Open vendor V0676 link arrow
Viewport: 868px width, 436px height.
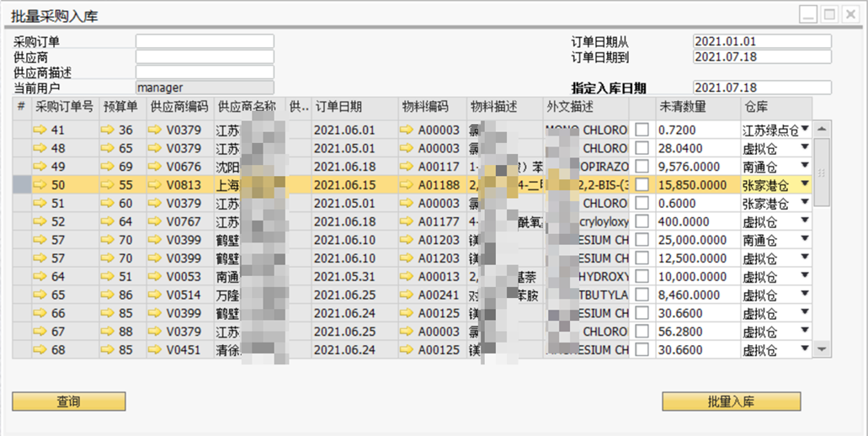pyautogui.click(x=155, y=167)
